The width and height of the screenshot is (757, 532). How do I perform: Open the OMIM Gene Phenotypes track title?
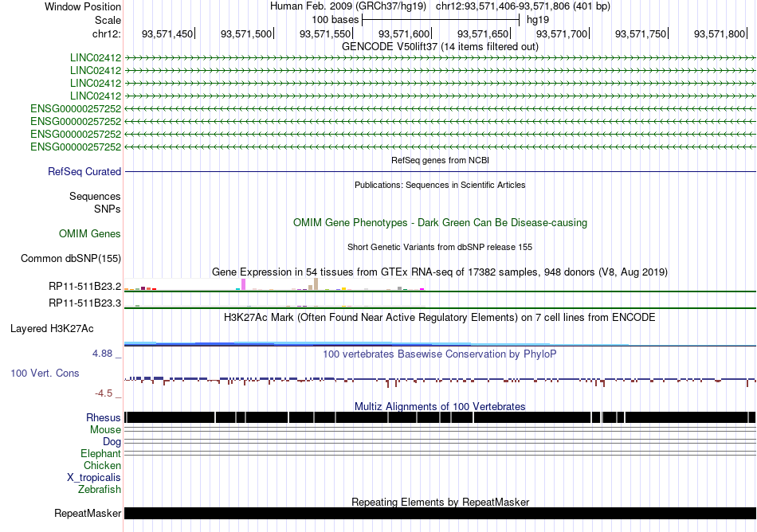click(440, 223)
